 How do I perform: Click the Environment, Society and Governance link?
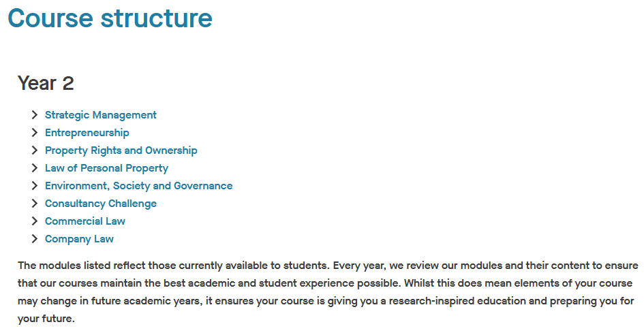pyautogui.click(x=138, y=186)
